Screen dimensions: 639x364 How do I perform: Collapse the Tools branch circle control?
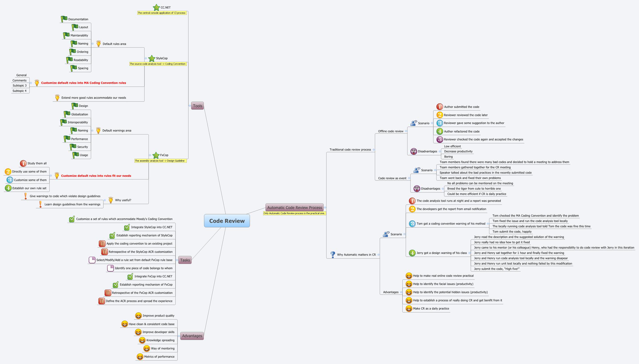(189, 106)
